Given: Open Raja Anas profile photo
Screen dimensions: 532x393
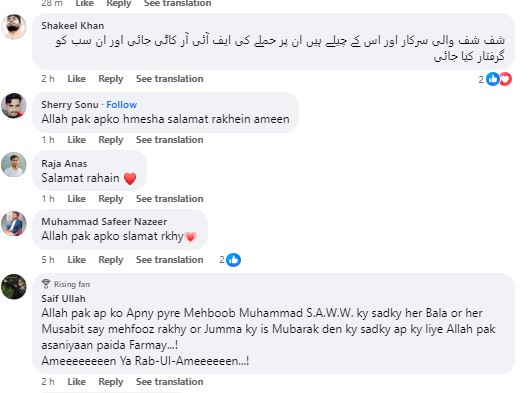Looking at the screenshot, I should coord(14,165).
